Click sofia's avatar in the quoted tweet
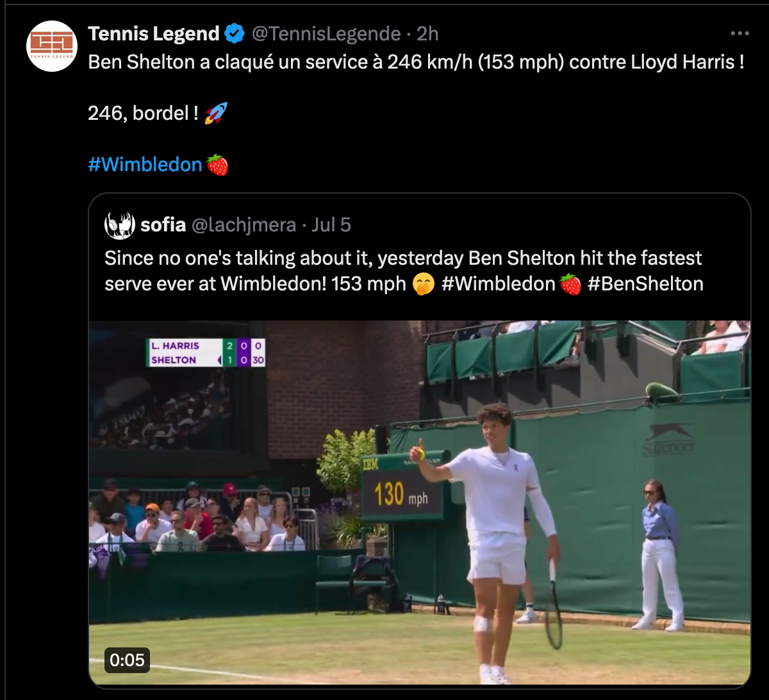The width and height of the screenshot is (769, 700). coord(120,225)
